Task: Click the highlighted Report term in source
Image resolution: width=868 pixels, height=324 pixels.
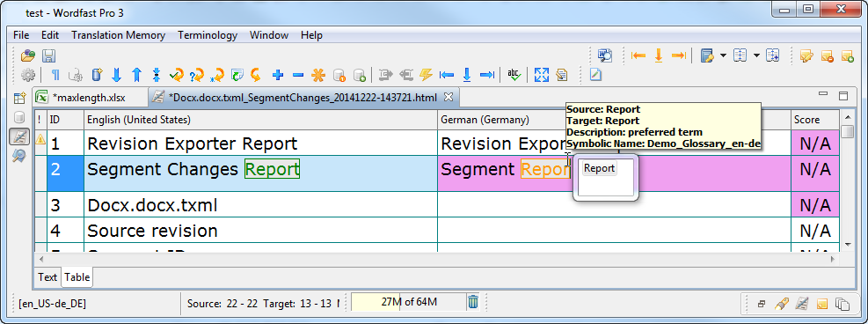Action: tap(272, 169)
